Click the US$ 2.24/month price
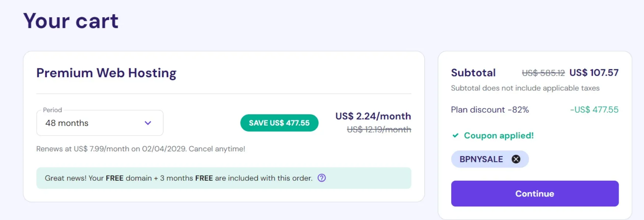644x220 pixels. point(373,116)
